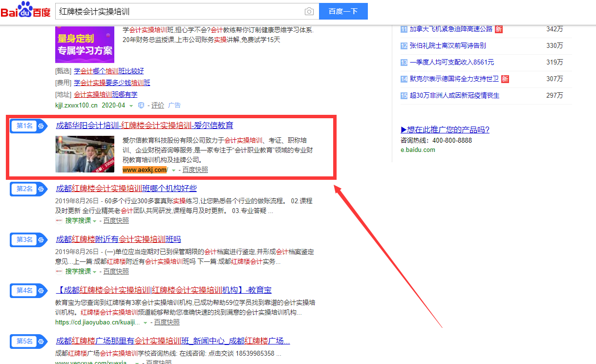This screenshot has height=364, width=596.
Task: Open hot search 一季度人均可支配收入8561元
Action: pos(452,63)
